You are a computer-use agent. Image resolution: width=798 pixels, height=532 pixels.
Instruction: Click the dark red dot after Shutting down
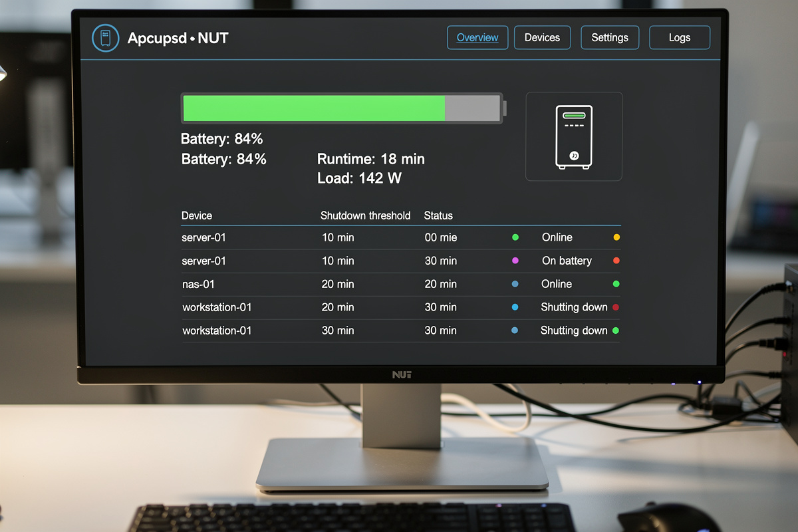pyautogui.click(x=616, y=307)
